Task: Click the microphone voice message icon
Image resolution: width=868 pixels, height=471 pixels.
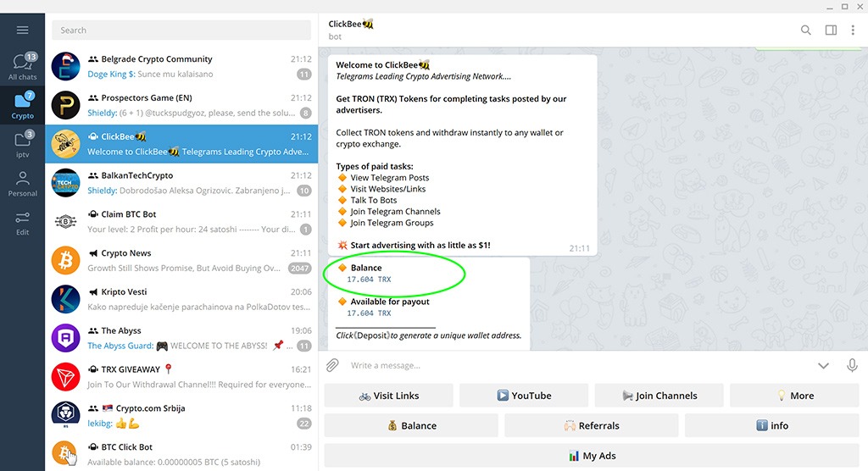Action: coord(852,365)
